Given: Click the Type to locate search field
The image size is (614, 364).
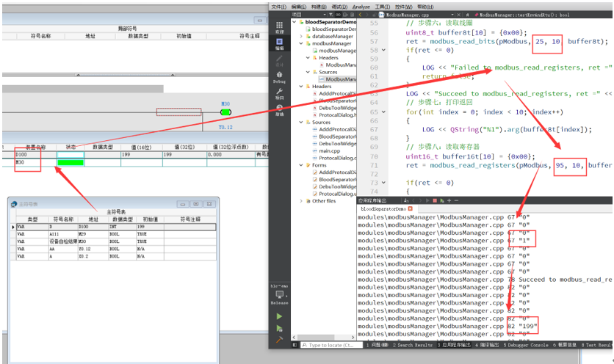Looking at the screenshot, I should [x=331, y=345].
